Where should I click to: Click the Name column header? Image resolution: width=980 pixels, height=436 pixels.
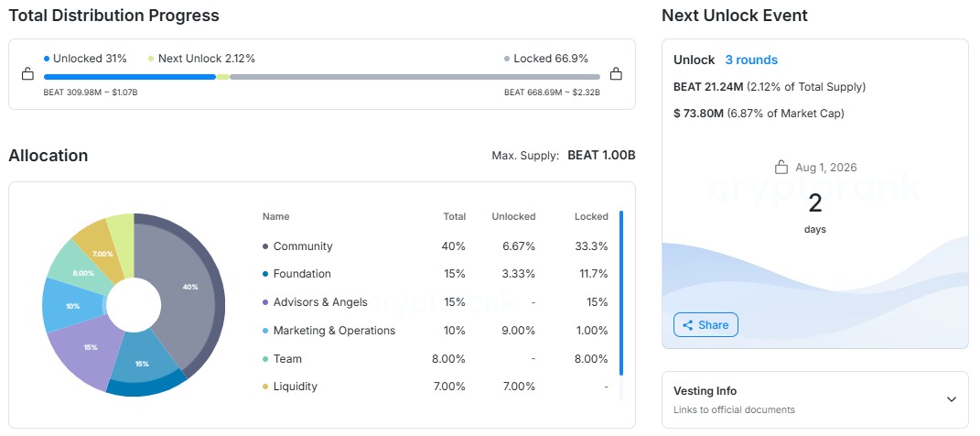click(x=275, y=216)
